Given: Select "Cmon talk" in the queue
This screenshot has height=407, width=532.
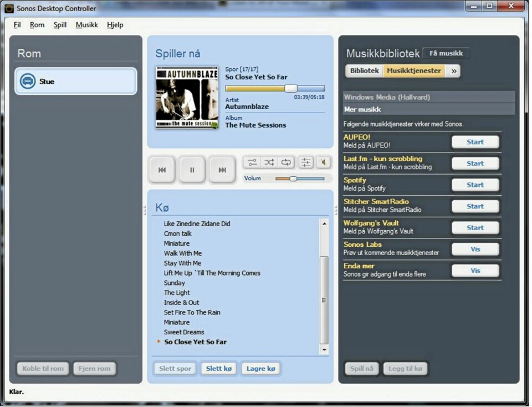Looking at the screenshot, I should (x=178, y=233).
